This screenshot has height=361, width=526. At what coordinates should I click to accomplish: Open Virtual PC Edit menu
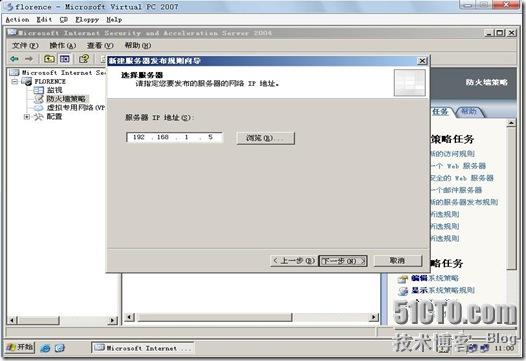pos(44,20)
